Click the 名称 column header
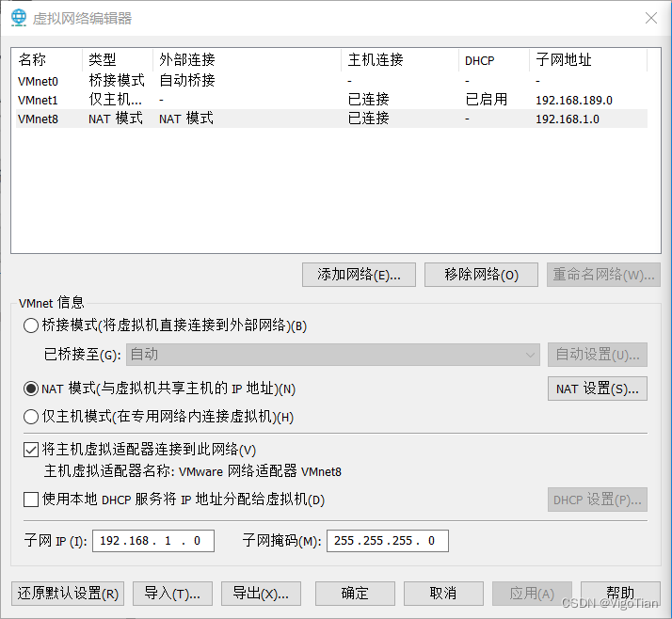The height and width of the screenshot is (619, 672). [x=47, y=60]
